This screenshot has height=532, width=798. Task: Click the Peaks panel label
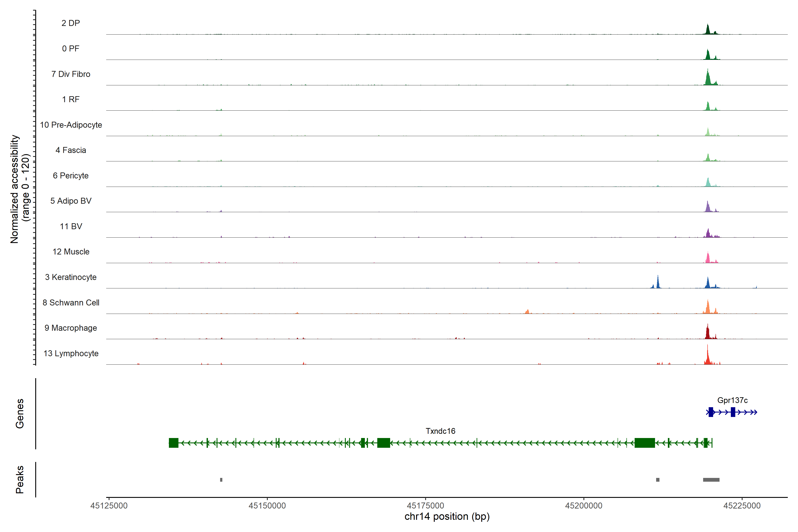coord(20,479)
